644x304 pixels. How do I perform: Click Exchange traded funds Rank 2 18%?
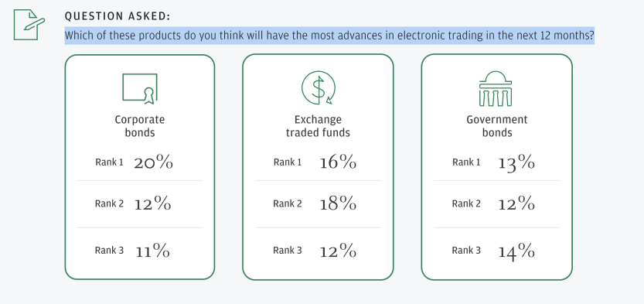tap(338, 203)
